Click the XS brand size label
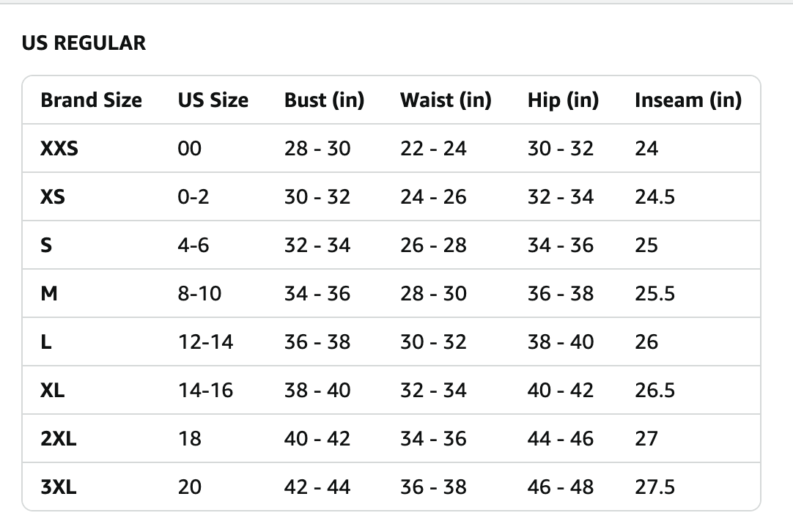This screenshot has width=793, height=532. click(53, 197)
